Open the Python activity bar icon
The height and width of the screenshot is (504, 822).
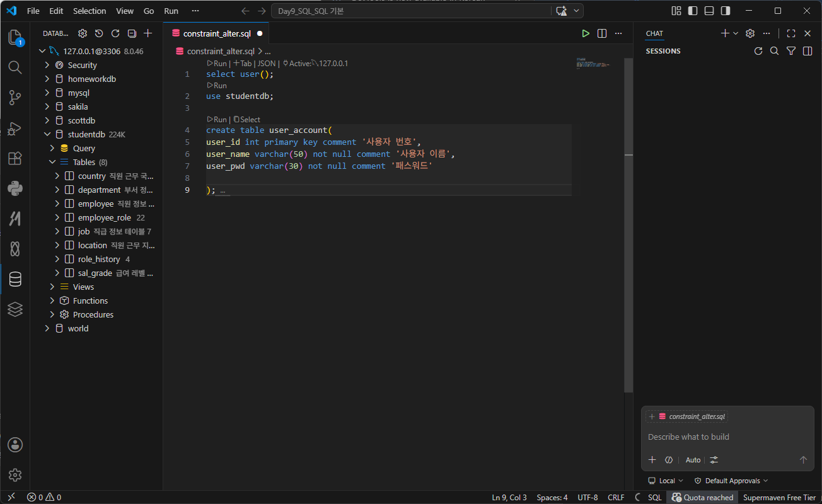[x=15, y=188]
